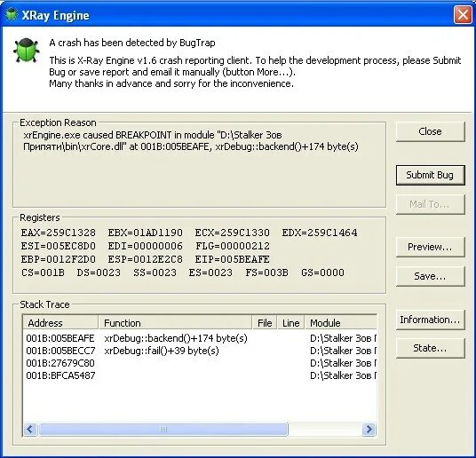Click the Close button in the dialog

430,131
